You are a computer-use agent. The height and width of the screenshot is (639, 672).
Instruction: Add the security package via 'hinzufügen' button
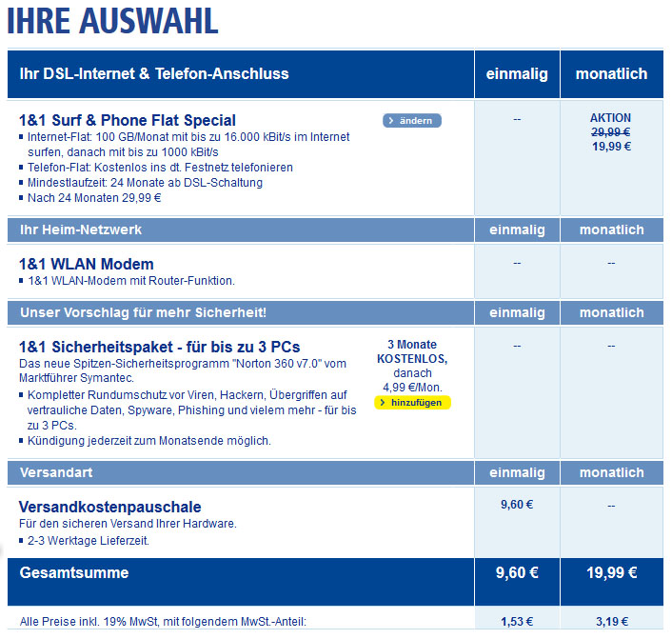pos(412,403)
